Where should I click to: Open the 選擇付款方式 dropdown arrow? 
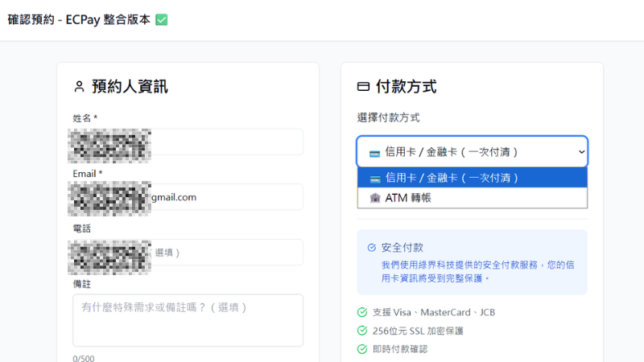(x=581, y=152)
